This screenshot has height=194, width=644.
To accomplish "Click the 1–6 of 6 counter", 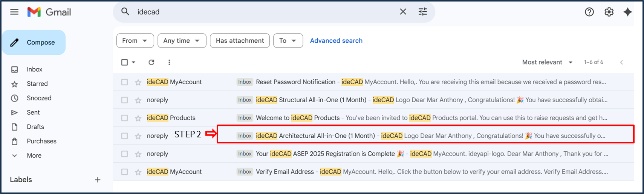I will click(594, 62).
